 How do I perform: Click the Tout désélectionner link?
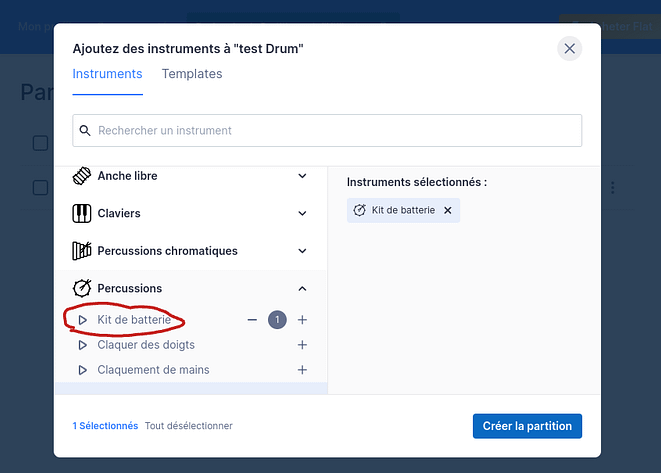tap(189, 426)
